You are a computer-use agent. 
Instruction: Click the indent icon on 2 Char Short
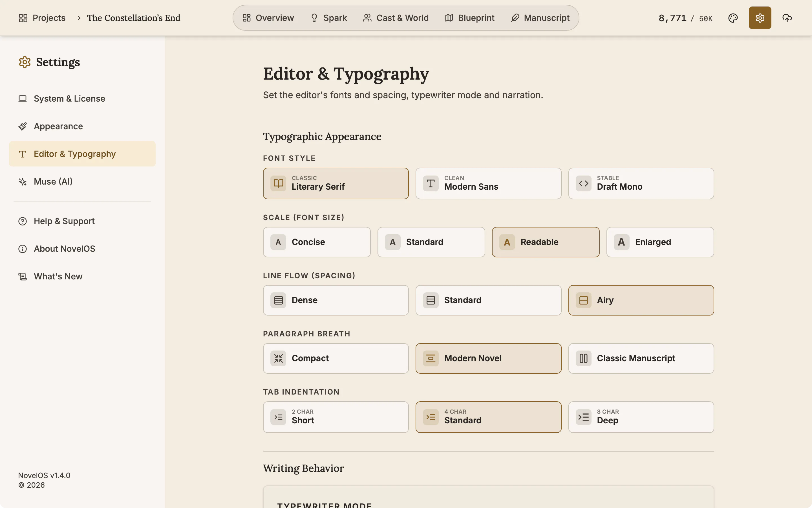[278, 417]
